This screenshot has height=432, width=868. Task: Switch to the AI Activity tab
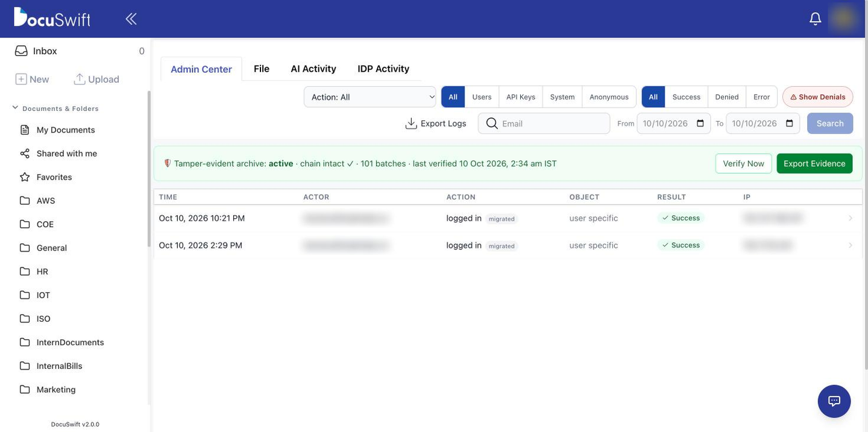pos(313,69)
